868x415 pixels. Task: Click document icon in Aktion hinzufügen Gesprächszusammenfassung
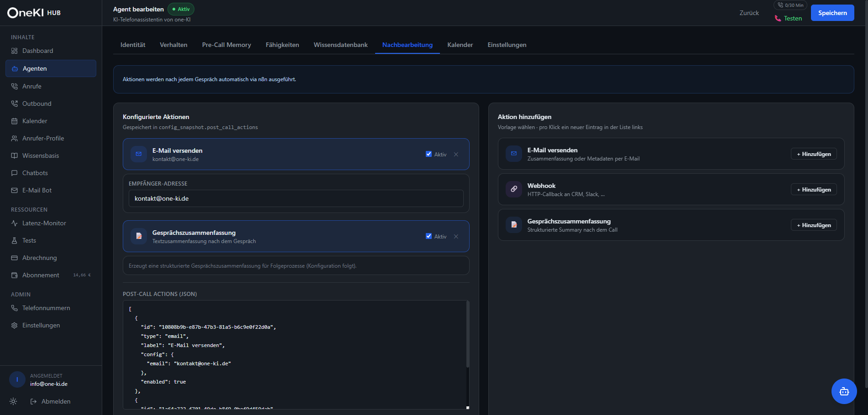[x=514, y=225]
